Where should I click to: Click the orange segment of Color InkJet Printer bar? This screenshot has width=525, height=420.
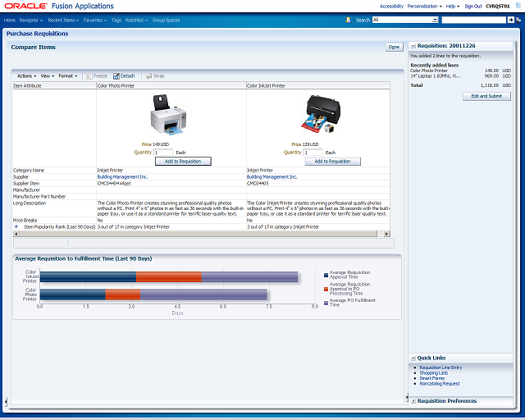(x=169, y=276)
